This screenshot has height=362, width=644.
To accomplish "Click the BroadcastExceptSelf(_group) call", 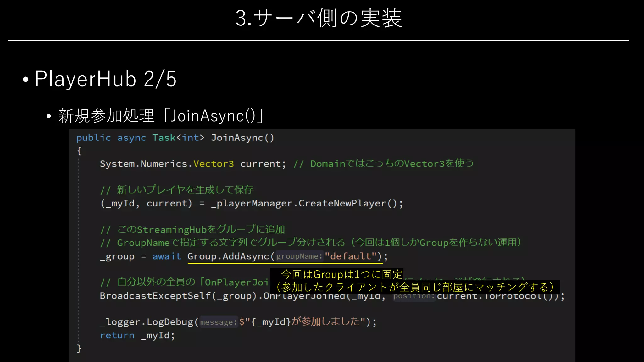I will click(x=178, y=296).
